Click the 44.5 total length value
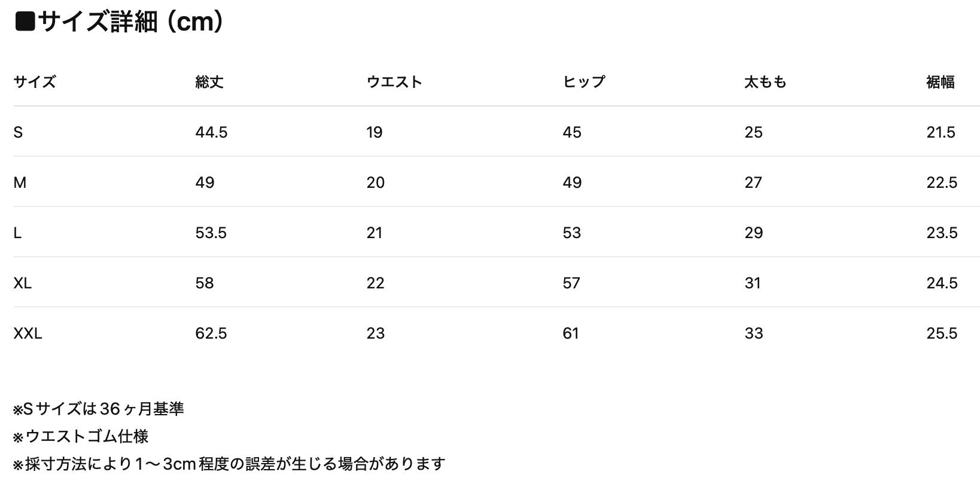This screenshot has width=980, height=493. click(211, 132)
